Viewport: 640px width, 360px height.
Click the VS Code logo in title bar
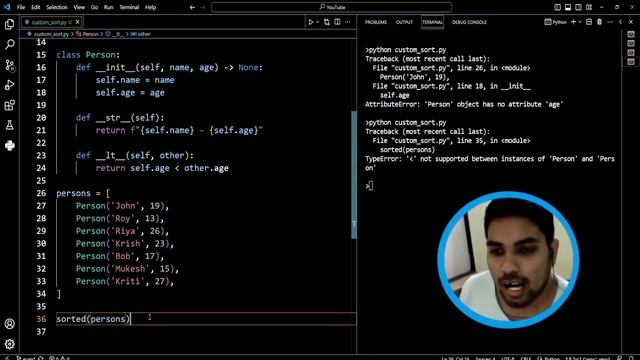pos(7,7)
